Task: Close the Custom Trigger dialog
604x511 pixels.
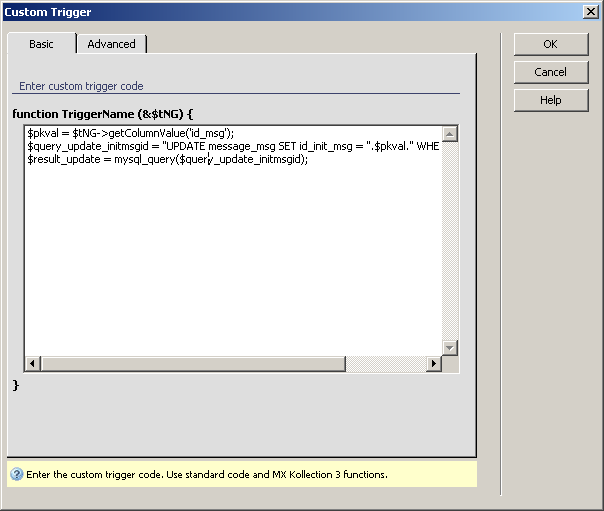Action: [x=591, y=12]
